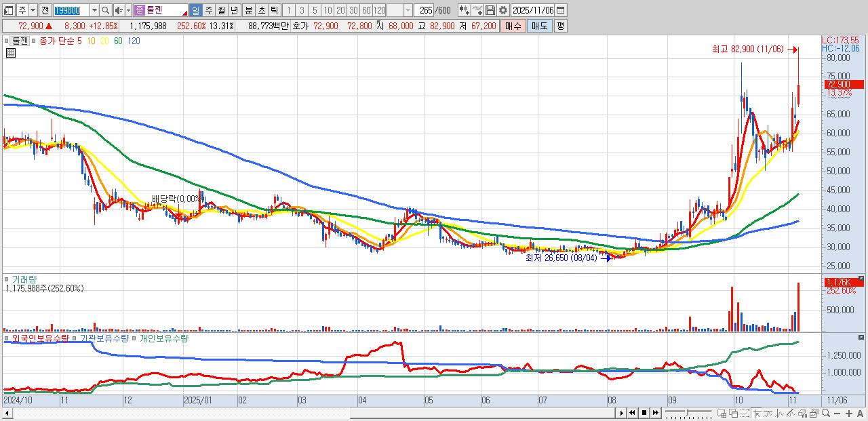
Task: Open the 주 market type dropdown arrow
Action: click(33, 11)
